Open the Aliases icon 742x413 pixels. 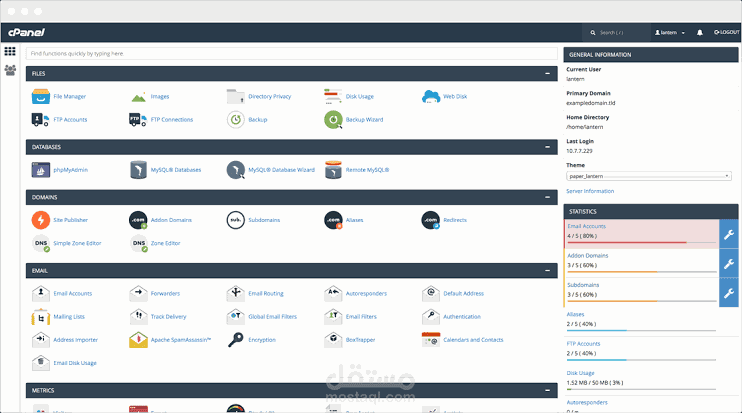[333, 220]
